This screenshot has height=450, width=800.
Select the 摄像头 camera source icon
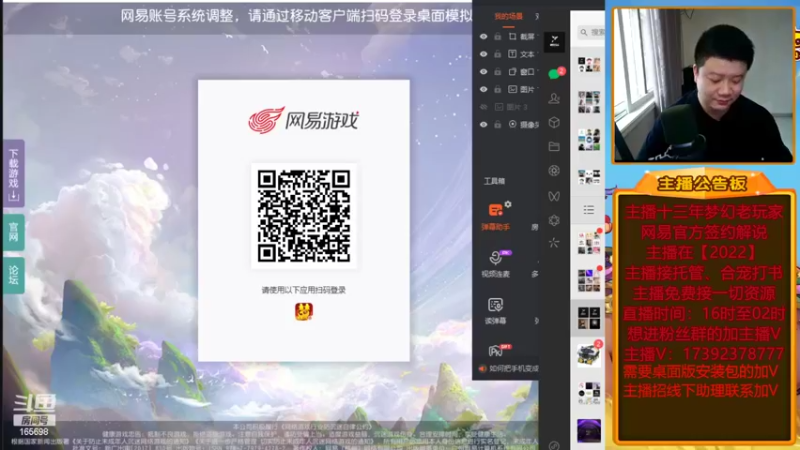[x=512, y=124]
